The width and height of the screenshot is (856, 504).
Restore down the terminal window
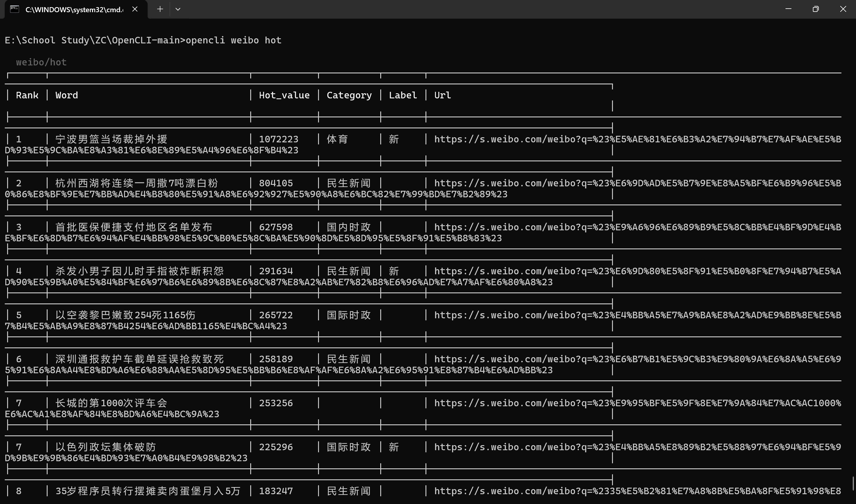tap(815, 9)
